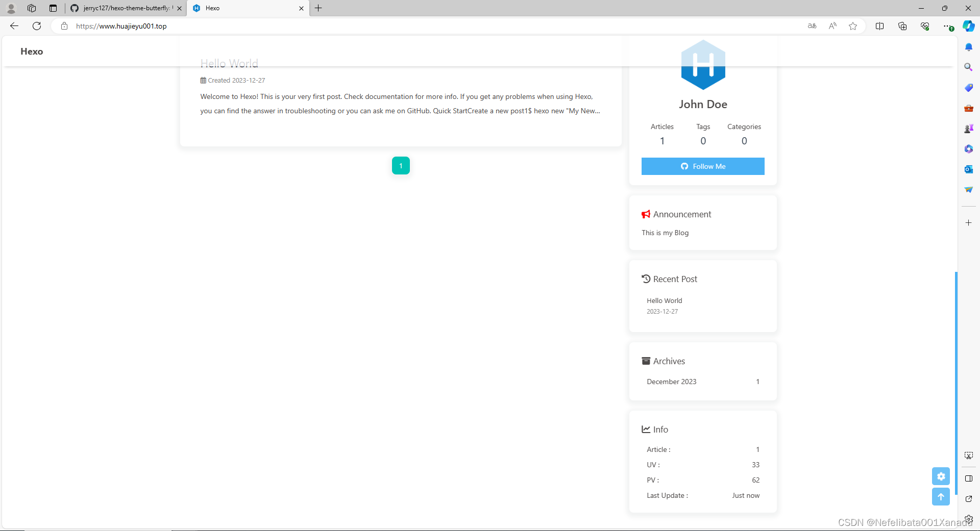View site information lock icon
This screenshot has width=980, height=531.
[x=64, y=26]
